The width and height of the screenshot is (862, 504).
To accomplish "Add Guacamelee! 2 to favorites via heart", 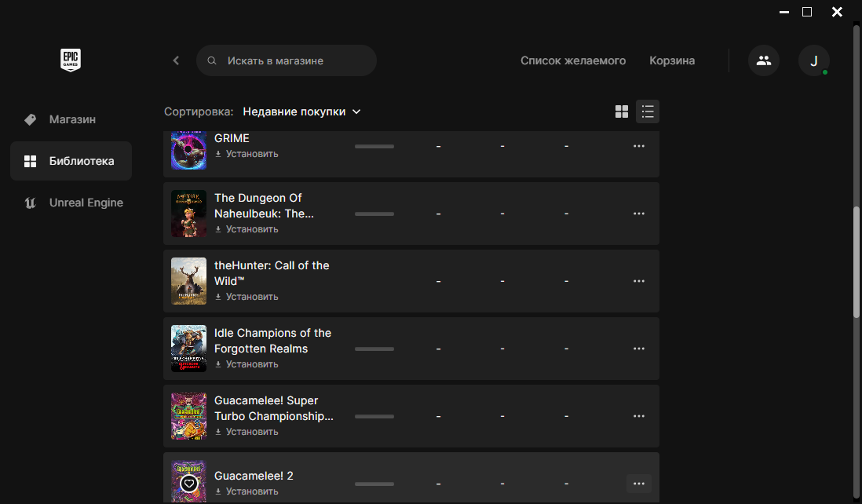I will pyautogui.click(x=188, y=484).
